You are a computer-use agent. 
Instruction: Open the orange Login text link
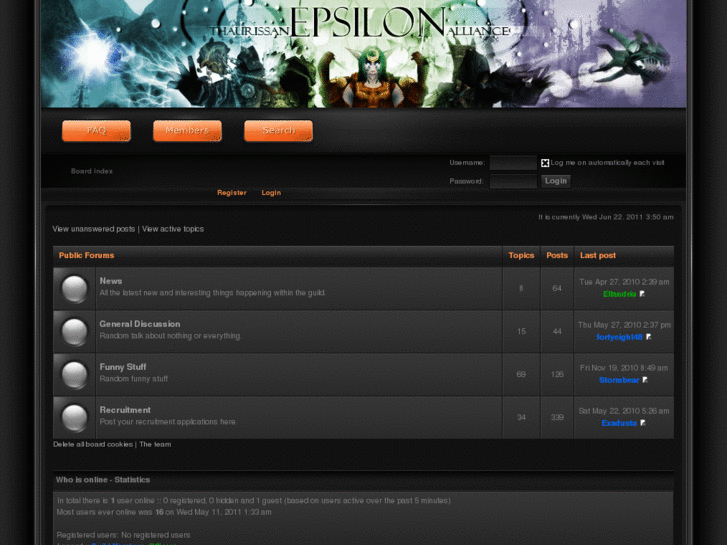(x=271, y=192)
